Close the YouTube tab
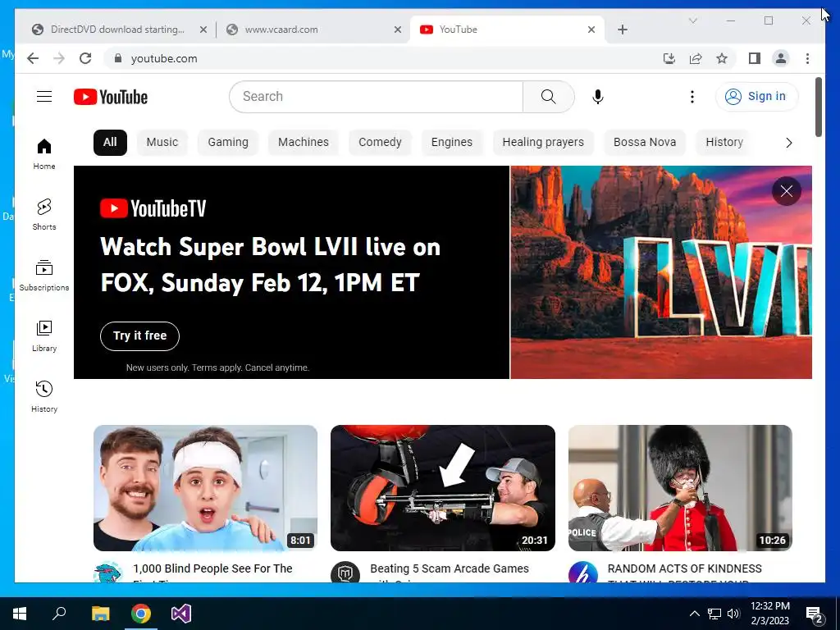 click(x=591, y=30)
